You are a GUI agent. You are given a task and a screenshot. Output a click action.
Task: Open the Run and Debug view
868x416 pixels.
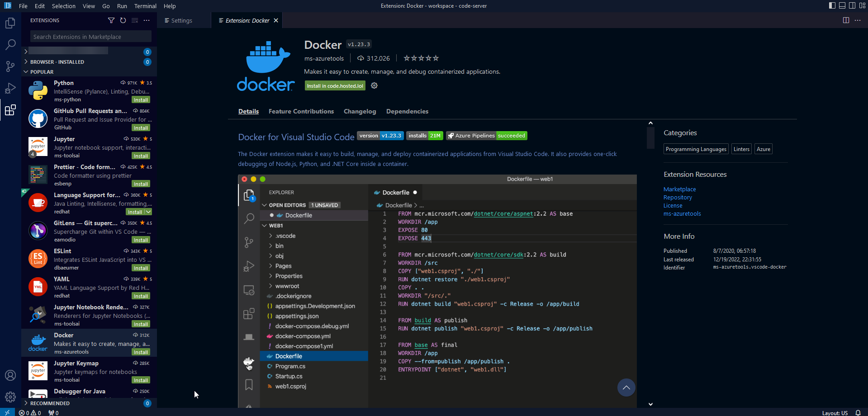(10, 88)
